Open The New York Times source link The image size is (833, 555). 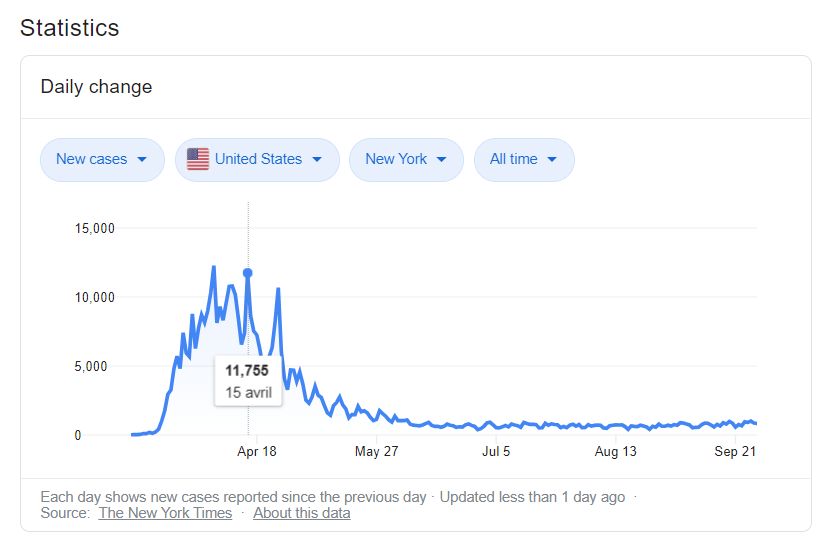[165, 513]
